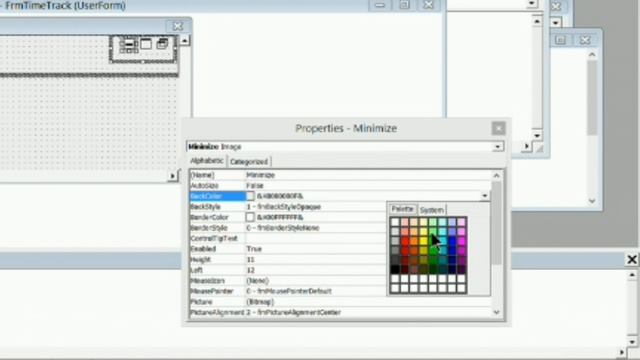
Task: Select the PictureAlignment property row
Action: coord(340,312)
